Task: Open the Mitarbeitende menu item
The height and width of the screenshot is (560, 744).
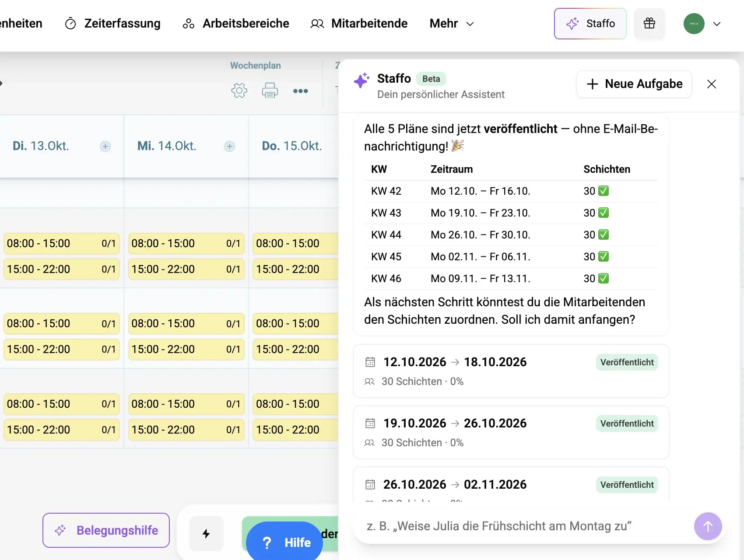Action: (359, 24)
